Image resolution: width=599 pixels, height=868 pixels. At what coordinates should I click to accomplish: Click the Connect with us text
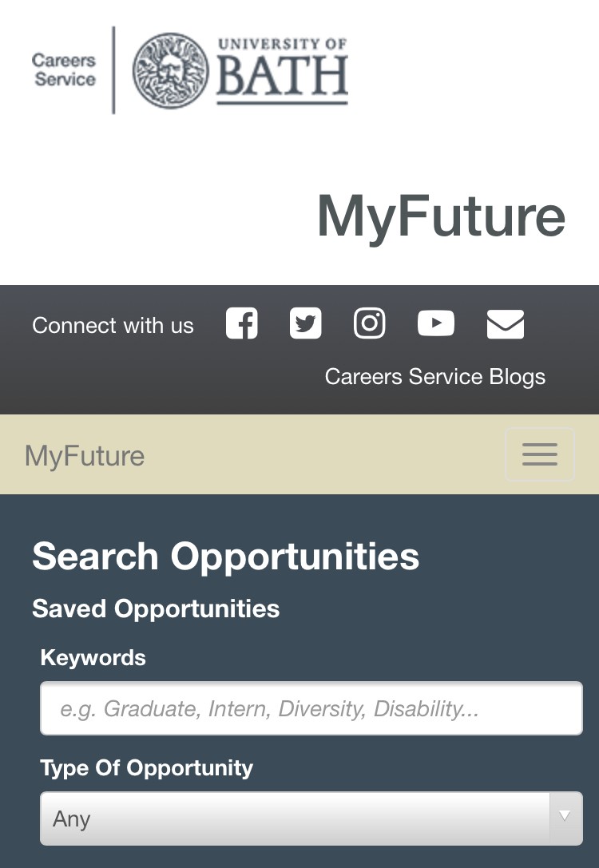[113, 326]
